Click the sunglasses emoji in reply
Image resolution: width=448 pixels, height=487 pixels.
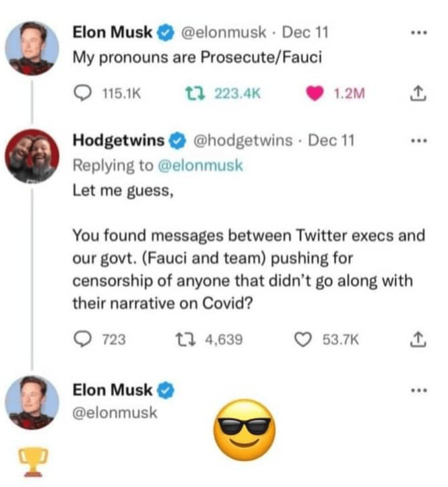(244, 426)
